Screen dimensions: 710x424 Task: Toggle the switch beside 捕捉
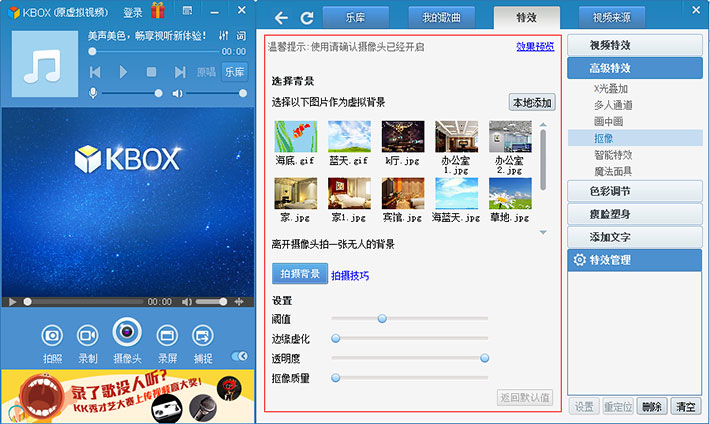pyautogui.click(x=240, y=356)
